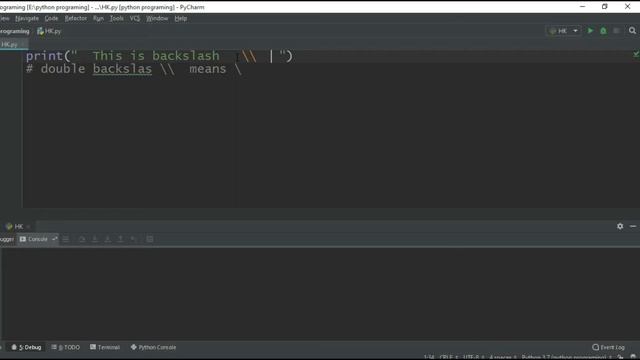
Task: Open the Window menu
Action: coord(157,18)
